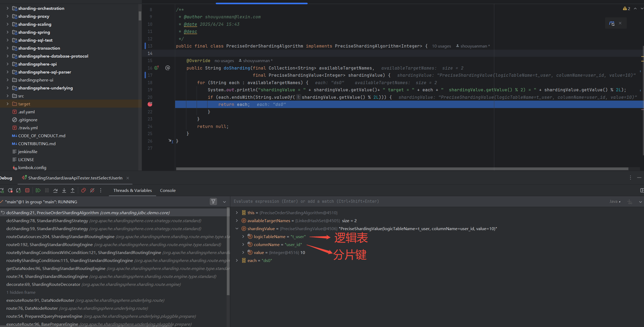Open the thread selector dropdown
The width and height of the screenshot is (644, 327).
224,202
